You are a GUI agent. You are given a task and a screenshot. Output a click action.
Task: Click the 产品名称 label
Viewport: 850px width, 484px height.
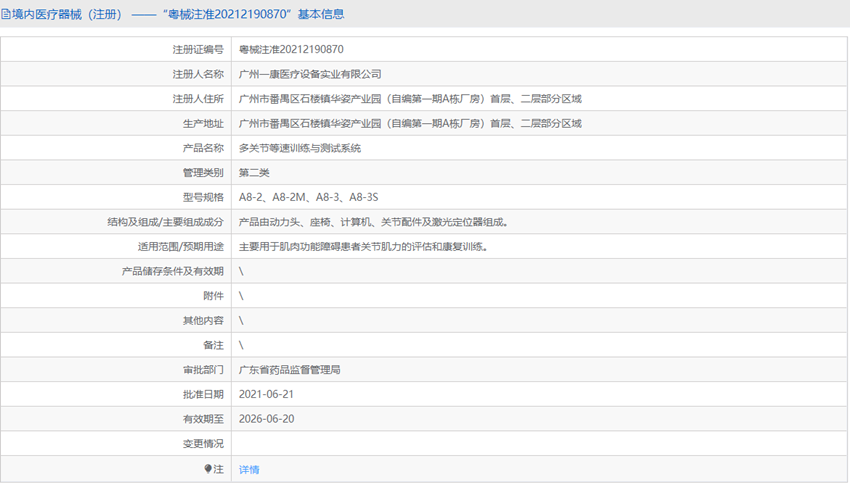pyautogui.click(x=203, y=148)
